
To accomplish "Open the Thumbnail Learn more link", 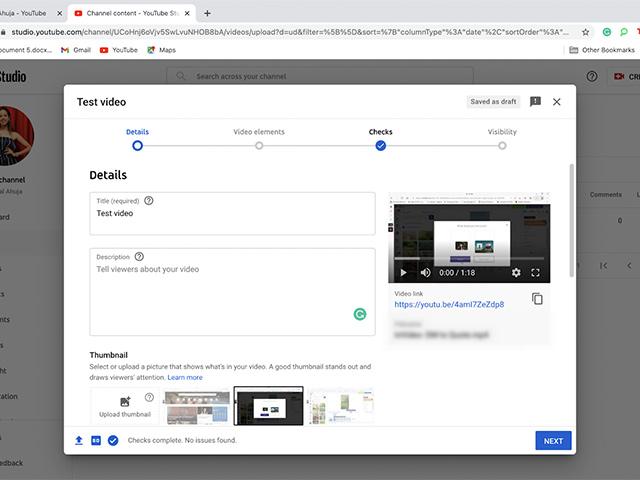I will 185,378.
